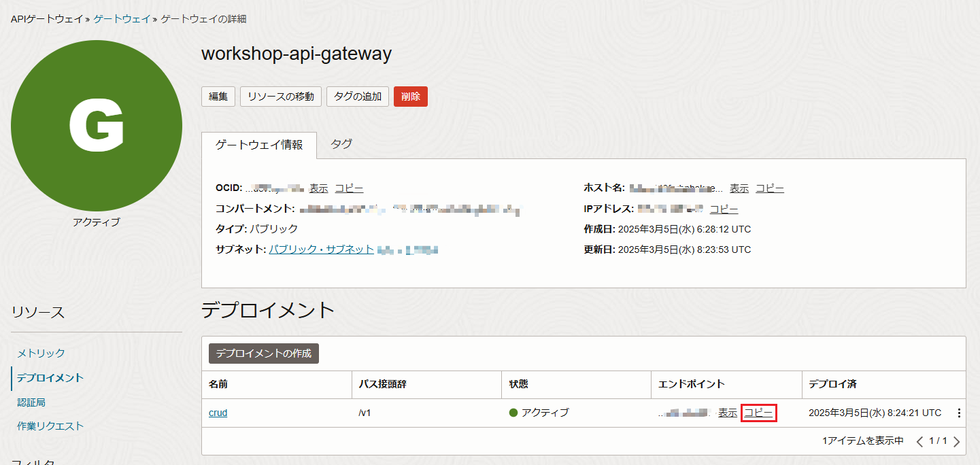This screenshot has height=465, width=980.
Task: Copy the hostname
Action: click(770, 188)
